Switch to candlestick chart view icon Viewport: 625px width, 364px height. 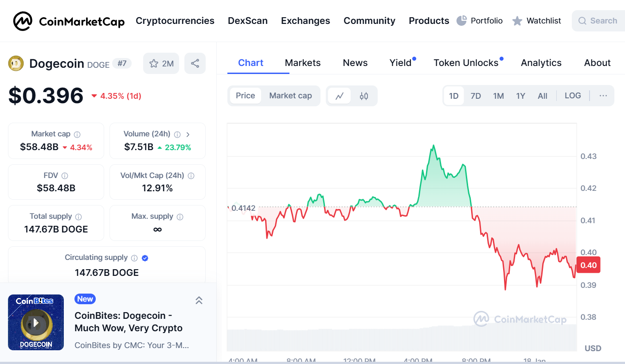tap(364, 96)
